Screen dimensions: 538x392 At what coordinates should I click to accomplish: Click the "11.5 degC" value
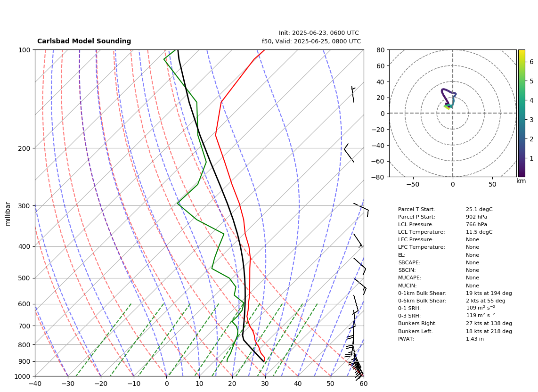[x=479, y=232]
